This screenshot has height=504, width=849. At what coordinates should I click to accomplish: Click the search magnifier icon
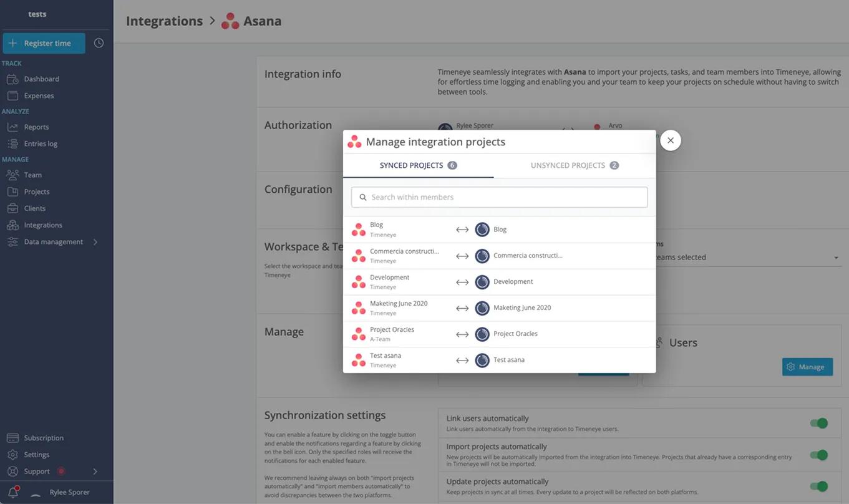tap(363, 197)
